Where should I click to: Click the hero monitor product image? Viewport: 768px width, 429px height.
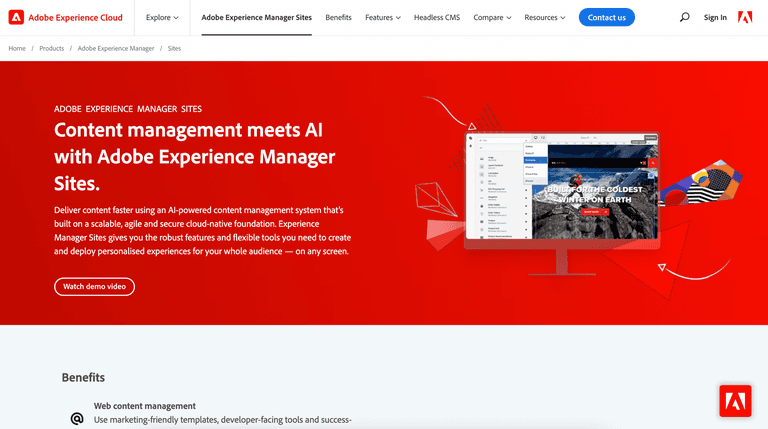[x=562, y=203]
